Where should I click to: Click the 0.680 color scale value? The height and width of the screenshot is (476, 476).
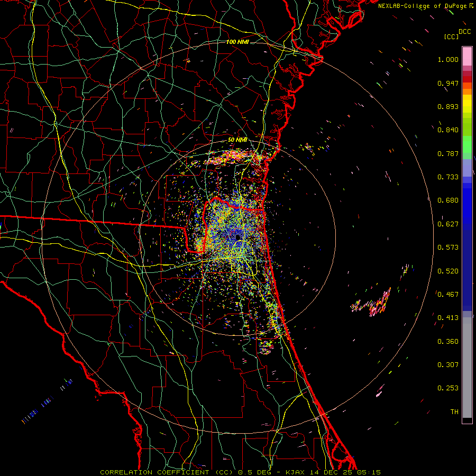tap(448, 200)
